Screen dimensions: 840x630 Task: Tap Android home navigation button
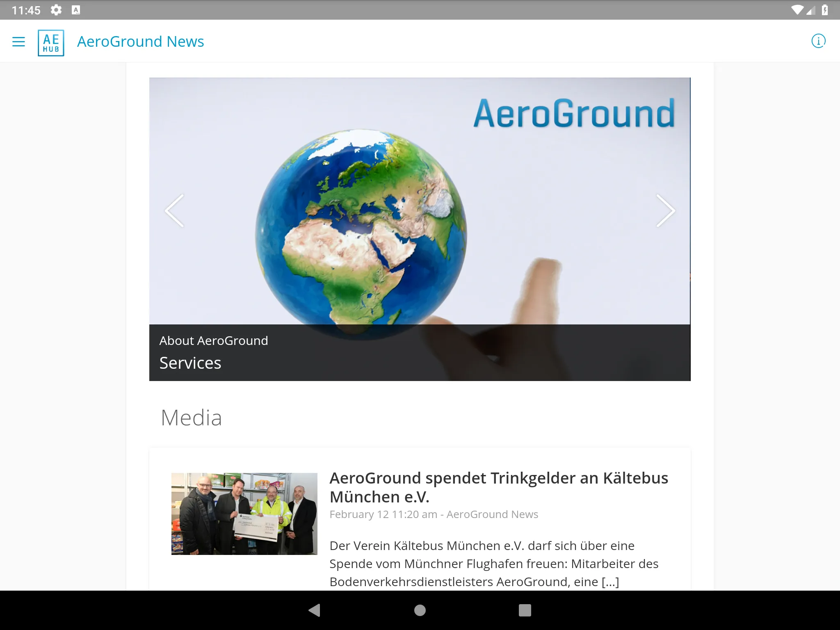pos(420,610)
